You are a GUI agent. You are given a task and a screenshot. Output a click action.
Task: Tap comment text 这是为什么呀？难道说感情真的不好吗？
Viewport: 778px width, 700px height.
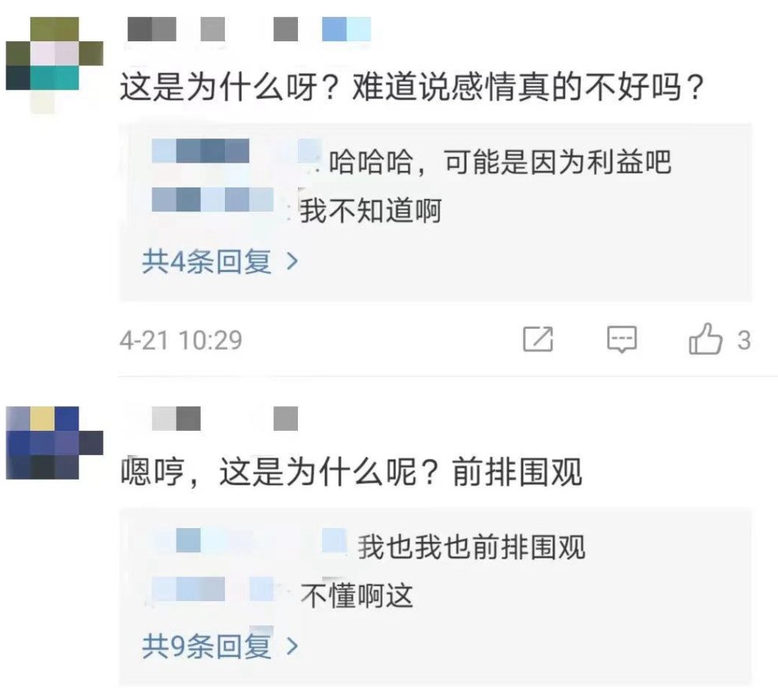[x=412, y=87]
